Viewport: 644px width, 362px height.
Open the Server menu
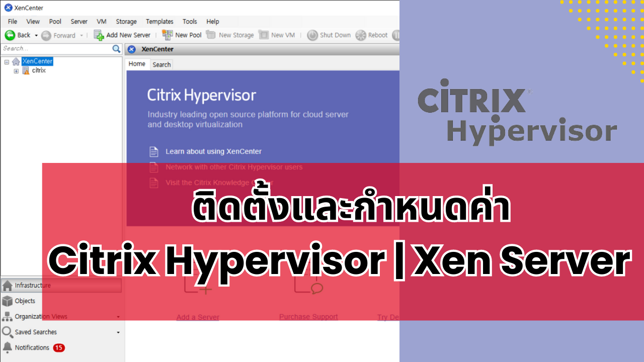[x=79, y=22]
